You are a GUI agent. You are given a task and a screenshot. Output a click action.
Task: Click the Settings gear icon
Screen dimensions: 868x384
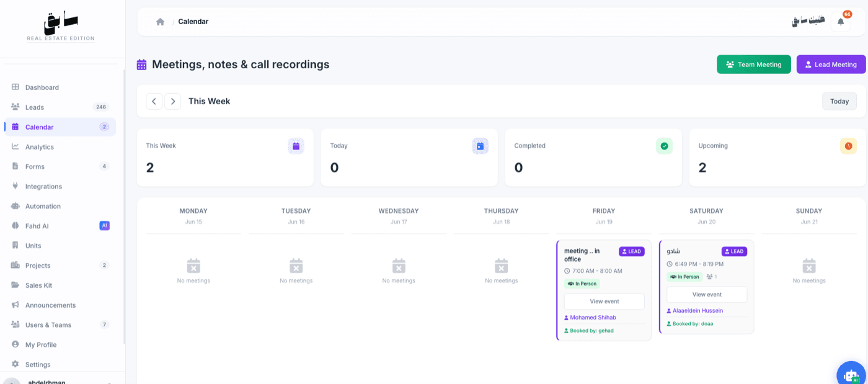pyautogui.click(x=15, y=364)
